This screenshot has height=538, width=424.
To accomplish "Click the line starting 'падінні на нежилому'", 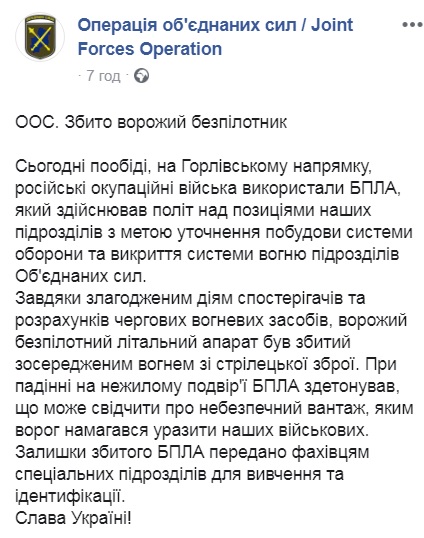I will [x=208, y=386].
